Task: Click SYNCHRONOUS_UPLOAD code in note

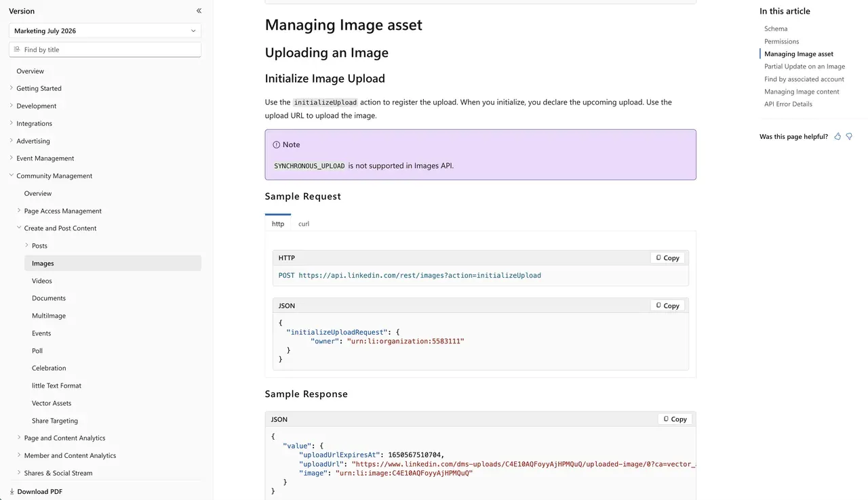Action: 309,165
